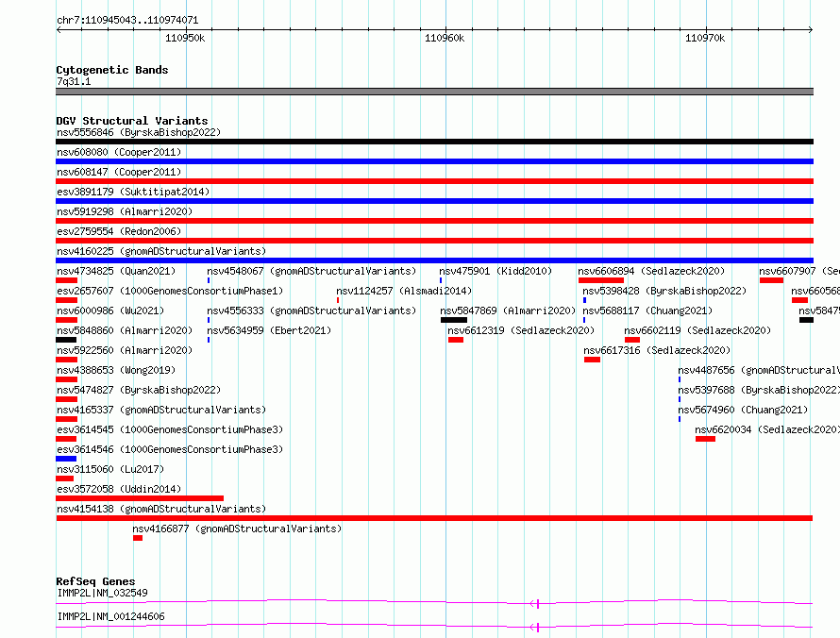This screenshot has height=638, width=840.
Task: Click the red nsv6612319 variant bar
Action: (x=456, y=340)
